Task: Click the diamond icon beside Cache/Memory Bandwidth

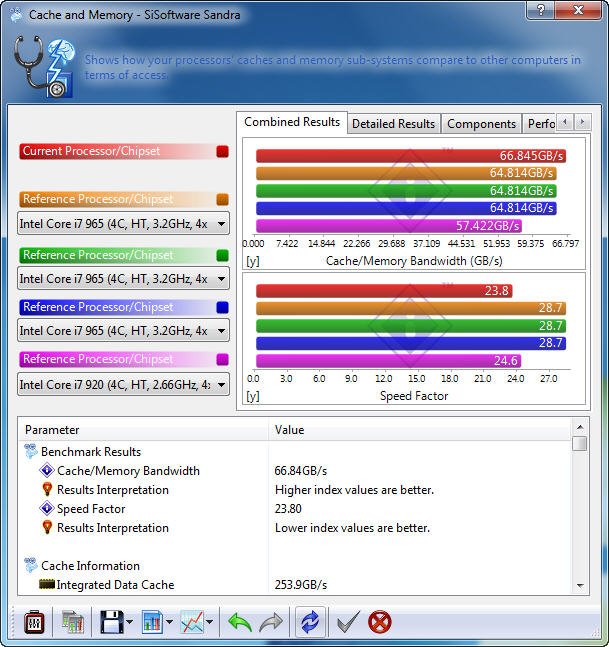Action: coord(47,470)
